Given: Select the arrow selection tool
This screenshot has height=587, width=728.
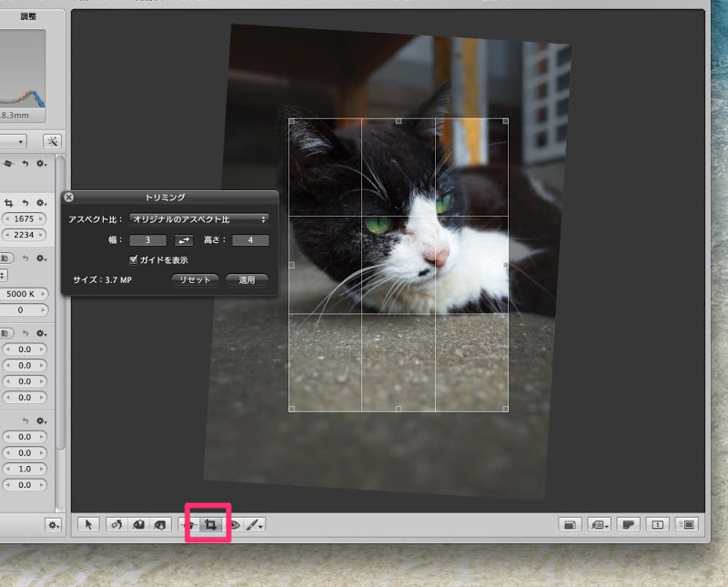Looking at the screenshot, I should click(88, 525).
